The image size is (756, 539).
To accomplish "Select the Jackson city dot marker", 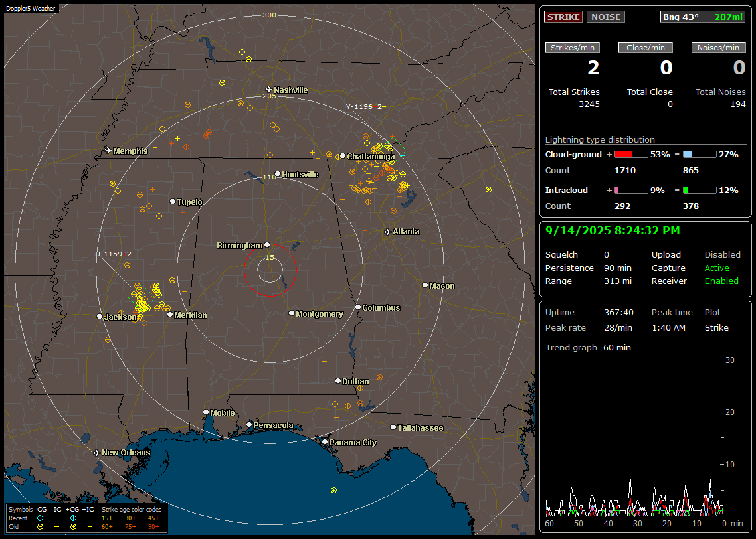I will coord(100,317).
